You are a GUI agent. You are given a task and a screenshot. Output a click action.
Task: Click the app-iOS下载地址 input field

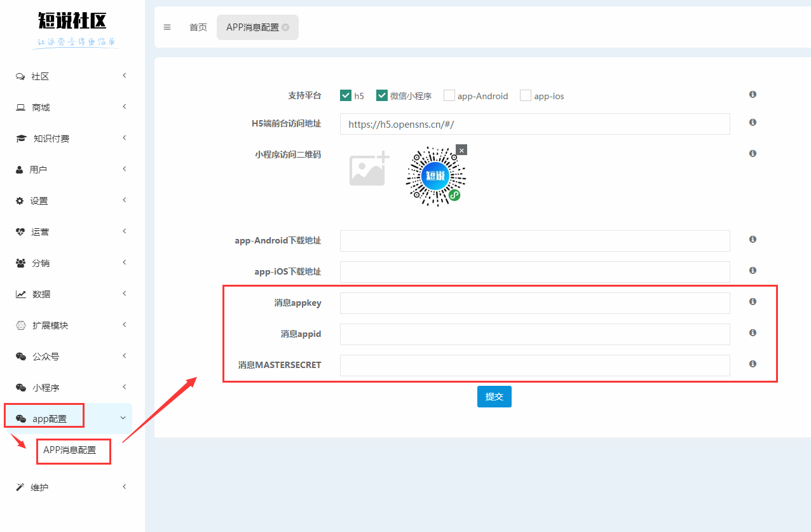coord(535,272)
